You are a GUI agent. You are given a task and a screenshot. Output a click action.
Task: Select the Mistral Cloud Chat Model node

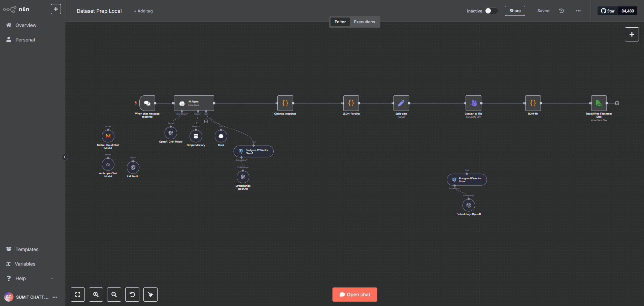click(x=108, y=136)
